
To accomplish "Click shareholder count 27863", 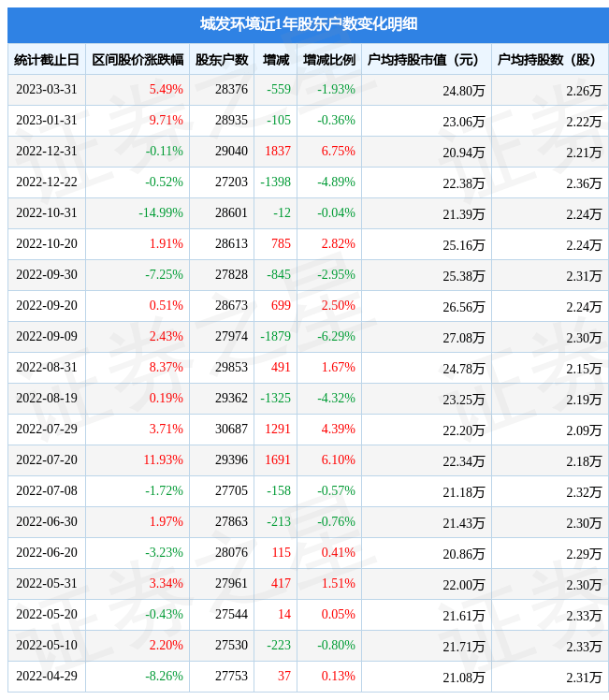I will (x=231, y=521).
